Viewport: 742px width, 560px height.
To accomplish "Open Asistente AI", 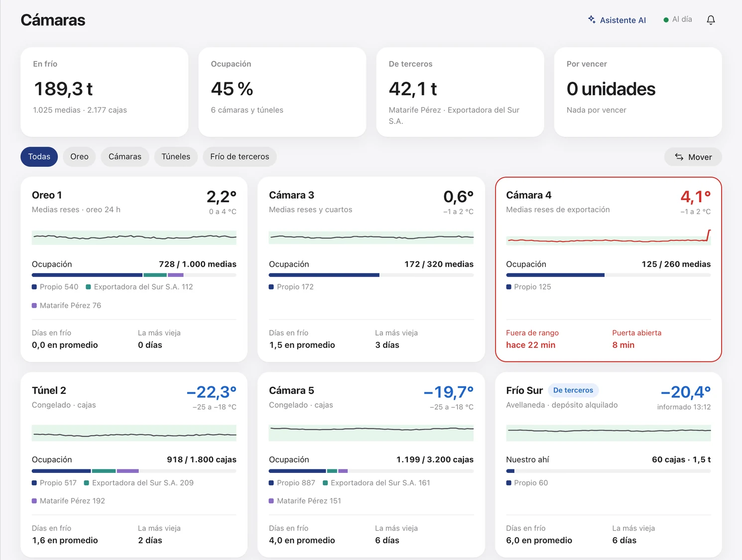I will coord(617,20).
